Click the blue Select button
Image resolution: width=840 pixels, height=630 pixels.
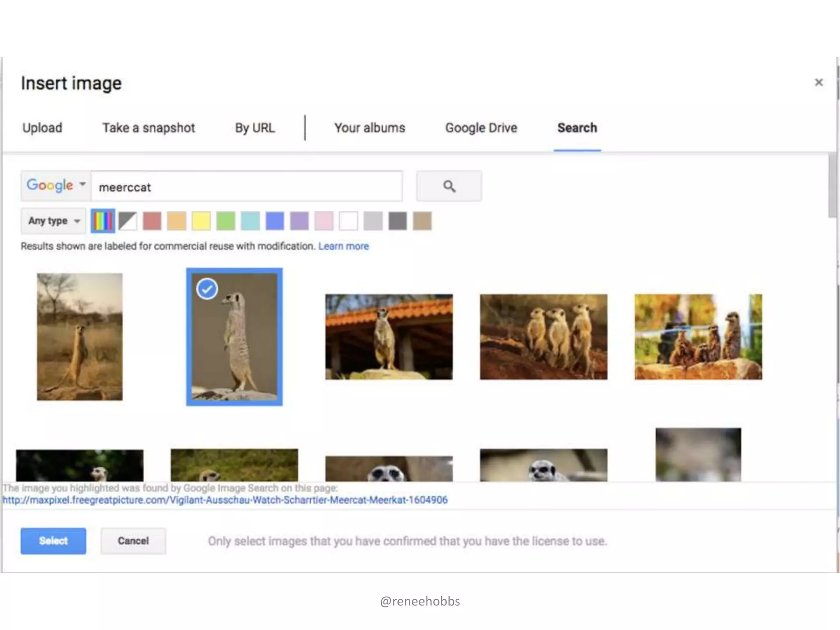pos(53,541)
